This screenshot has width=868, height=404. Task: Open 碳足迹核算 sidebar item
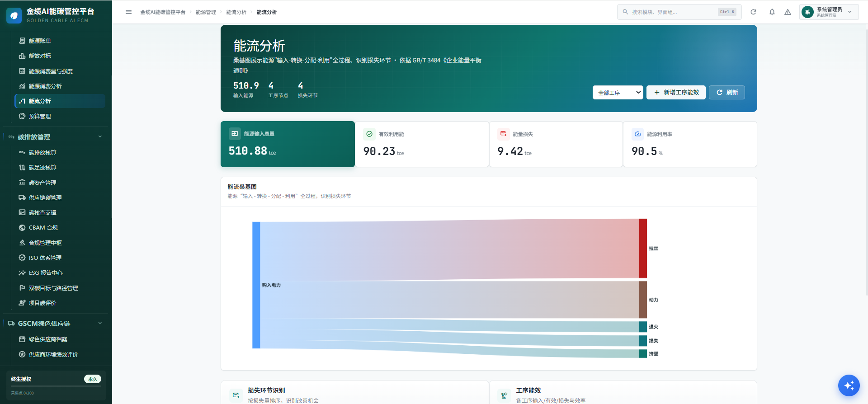60,167
